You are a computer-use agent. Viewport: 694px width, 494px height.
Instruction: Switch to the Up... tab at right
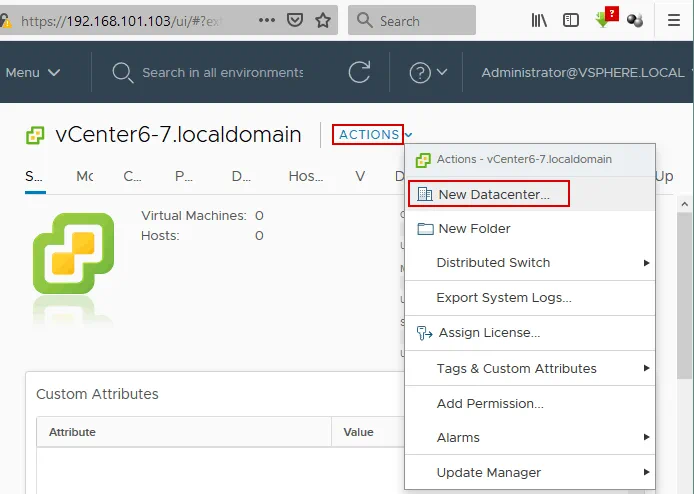[664, 177]
